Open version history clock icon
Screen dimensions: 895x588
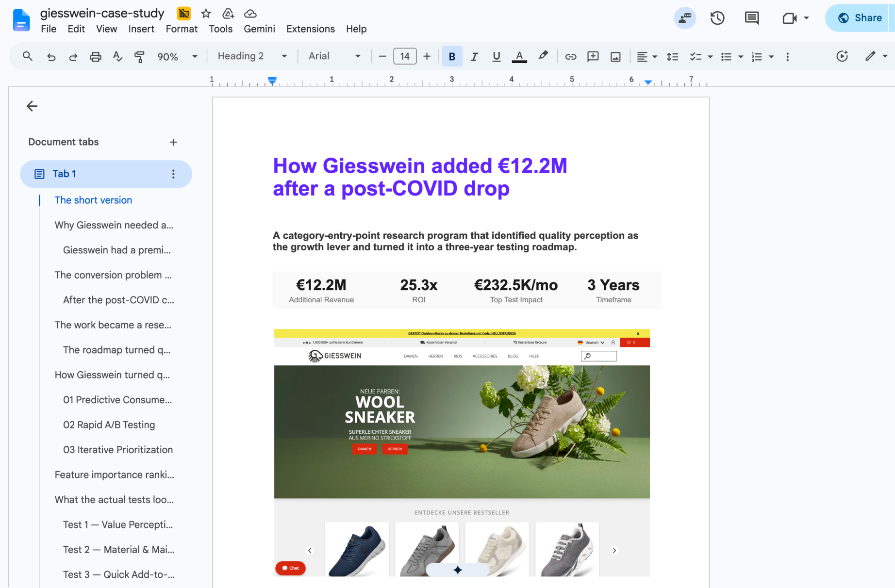pyautogui.click(x=717, y=18)
